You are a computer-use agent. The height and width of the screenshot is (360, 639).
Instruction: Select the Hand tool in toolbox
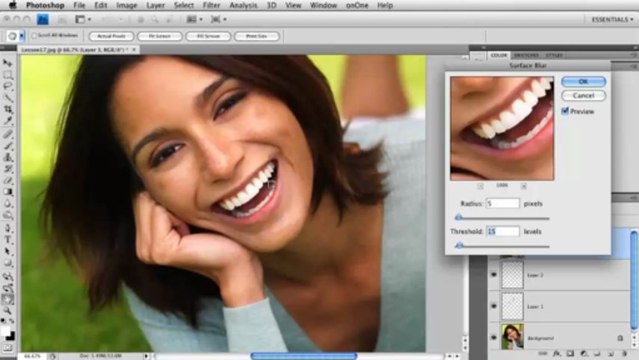(x=8, y=300)
